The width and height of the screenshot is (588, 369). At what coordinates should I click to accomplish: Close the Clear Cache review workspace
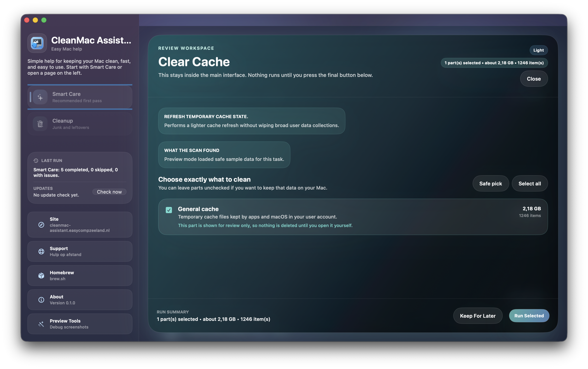(x=534, y=79)
